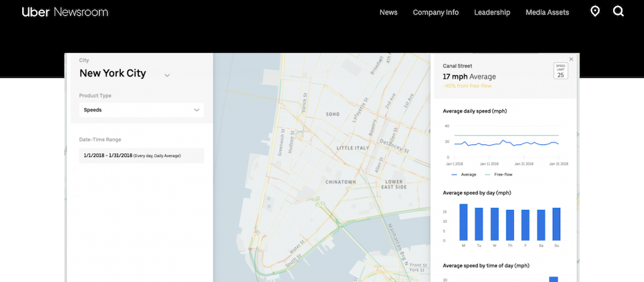
Task: Click the Water St map label
Action: tap(296, 246)
